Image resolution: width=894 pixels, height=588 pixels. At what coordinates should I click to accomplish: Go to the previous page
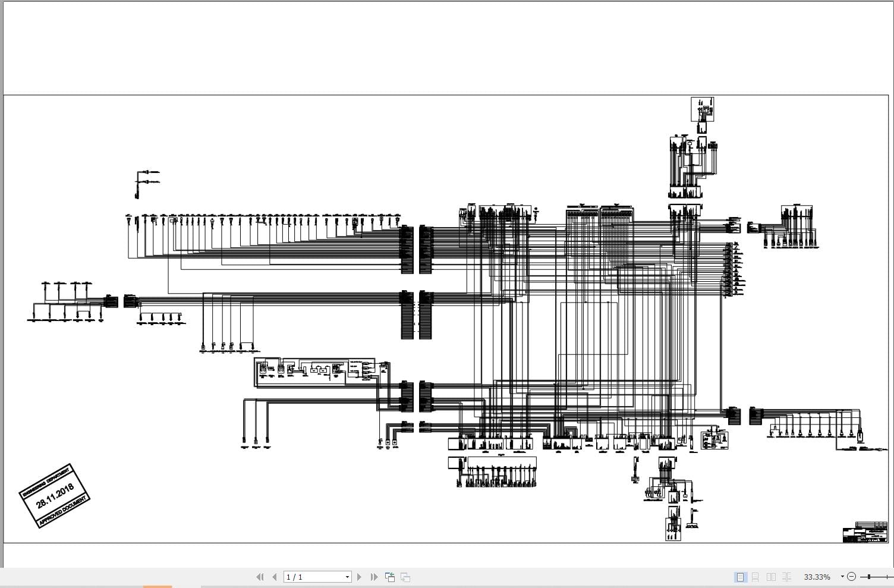[x=274, y=577]
